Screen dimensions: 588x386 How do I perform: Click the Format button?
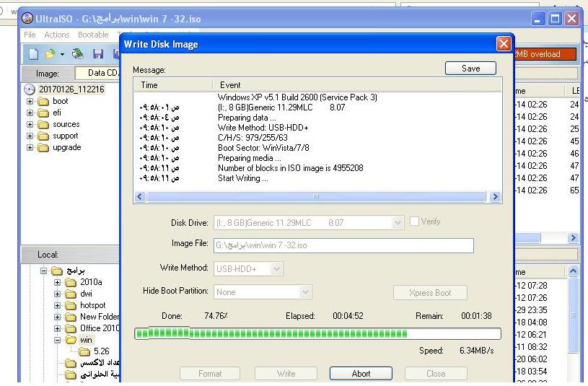pos(210,374)
